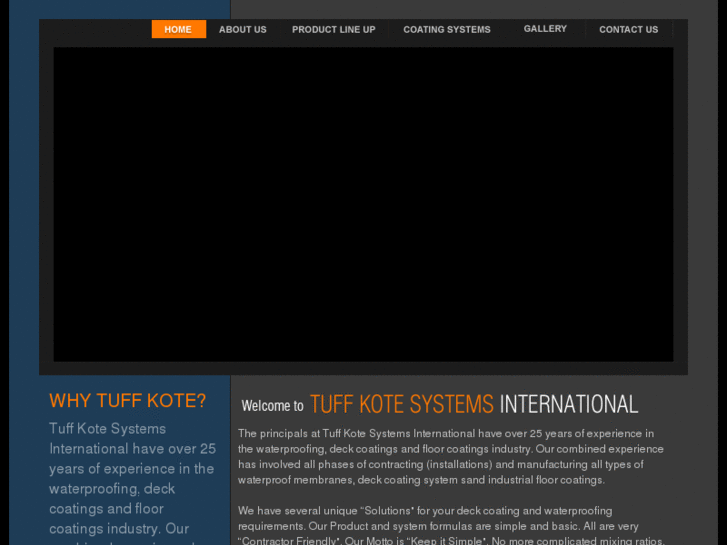Click paragraph starting 'The principals at Tuff Kote'
The width and height of the screenshot is (727, 545).
pos(451,456)
